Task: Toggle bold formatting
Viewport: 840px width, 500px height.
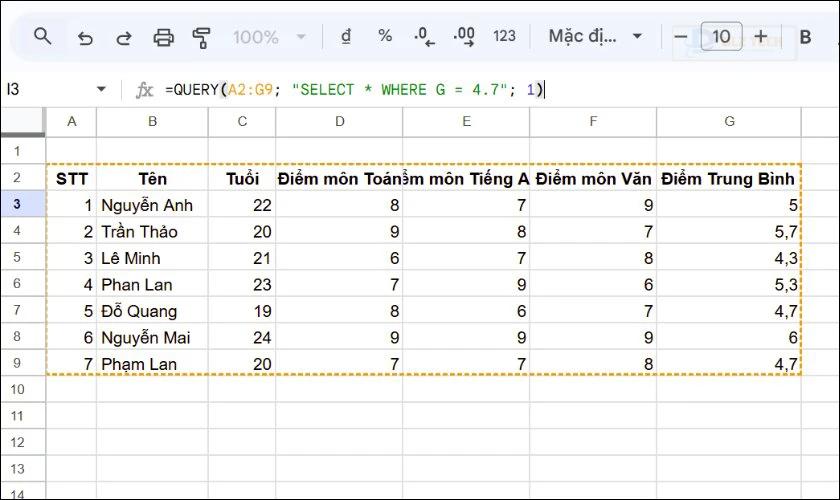Action: click(x=805, y=37)
